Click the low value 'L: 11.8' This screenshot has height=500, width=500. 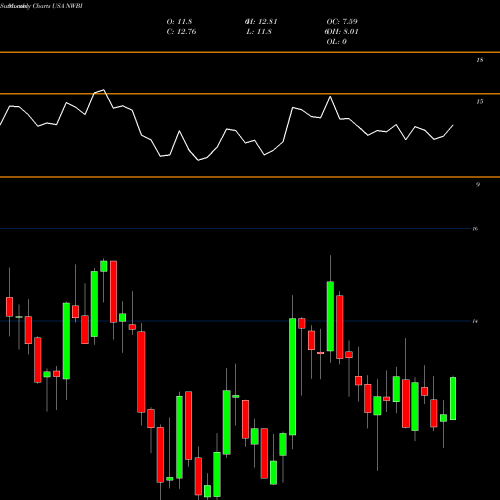(x=259, y=32)
